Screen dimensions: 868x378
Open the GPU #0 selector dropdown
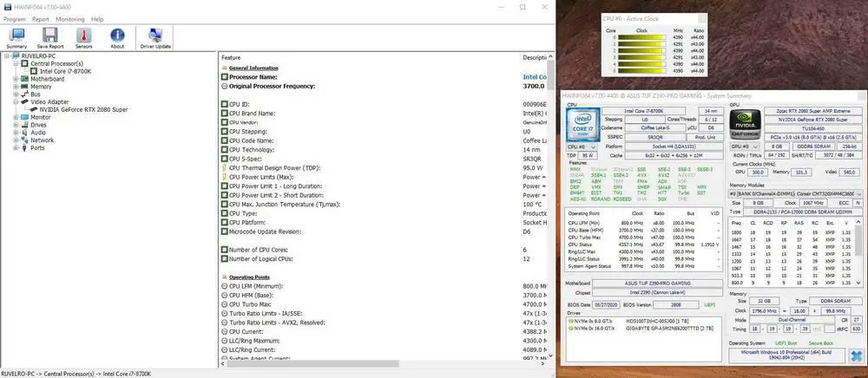tap(744, 147)
